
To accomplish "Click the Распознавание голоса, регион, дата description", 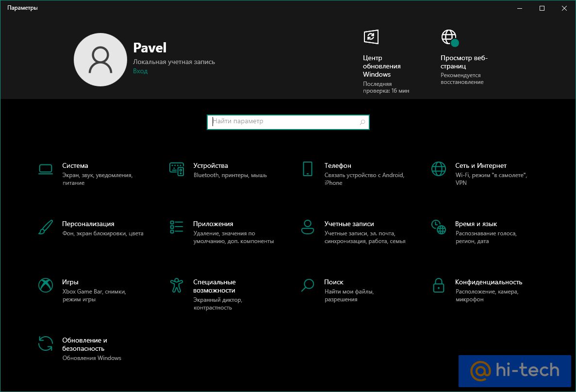I will click(x=486, y=237).
